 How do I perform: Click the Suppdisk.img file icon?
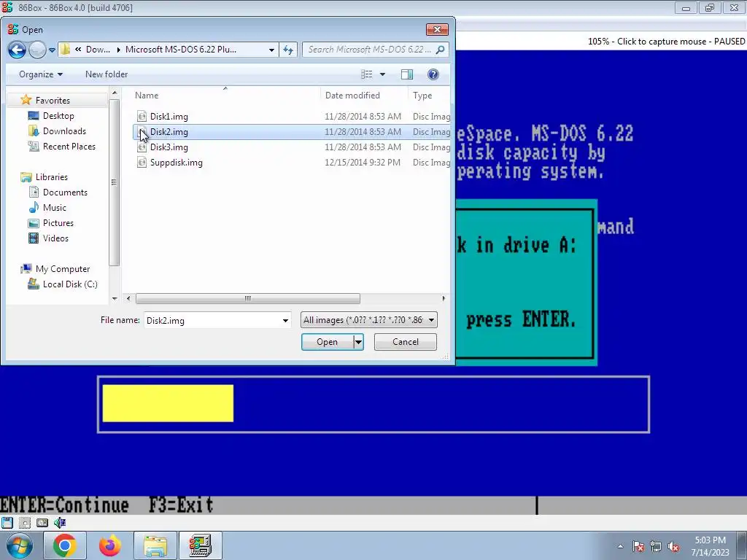pos(142,163)
